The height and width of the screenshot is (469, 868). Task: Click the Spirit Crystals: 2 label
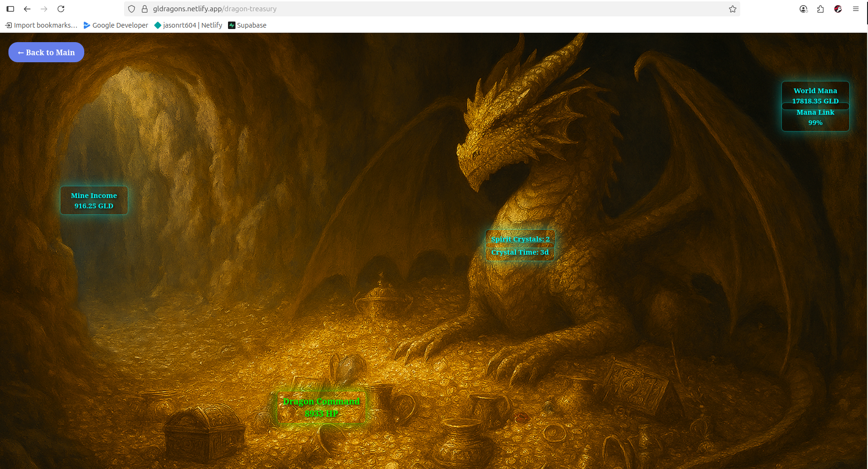tap(520, 239)
